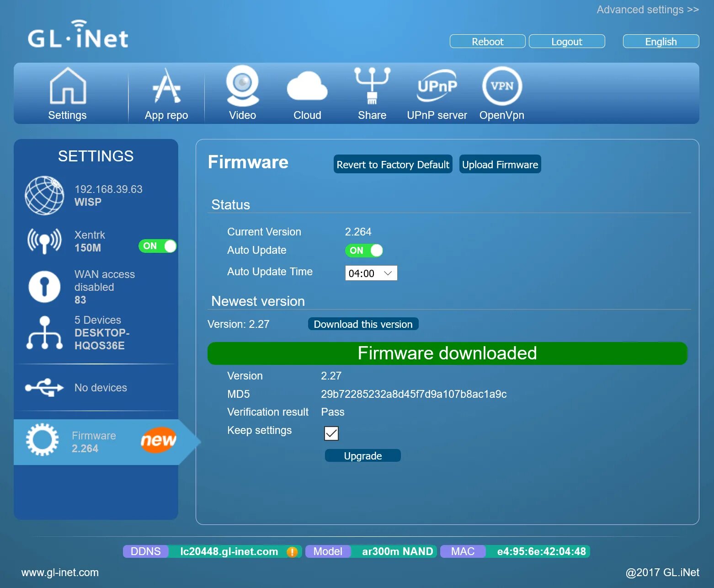Click the USB devices icon
This screenshot has width=714, height=588.
tap(44, 388)
